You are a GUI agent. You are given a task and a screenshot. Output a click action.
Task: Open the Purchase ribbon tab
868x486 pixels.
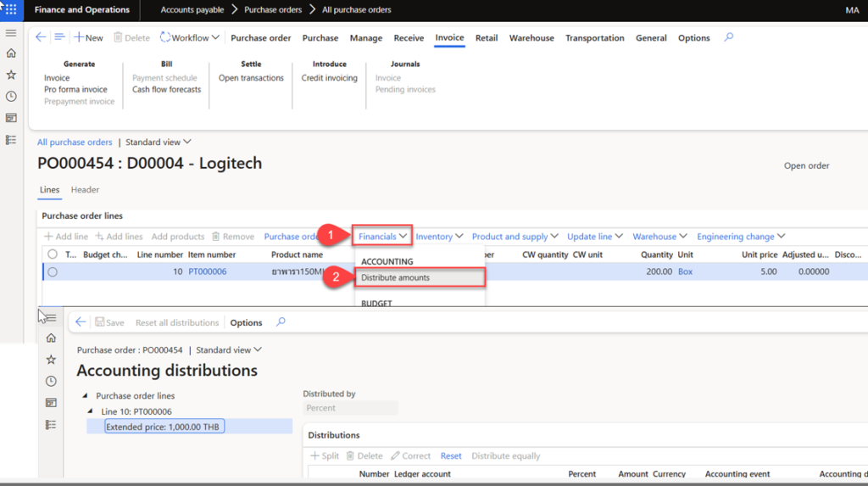click(x=320, y=37)
